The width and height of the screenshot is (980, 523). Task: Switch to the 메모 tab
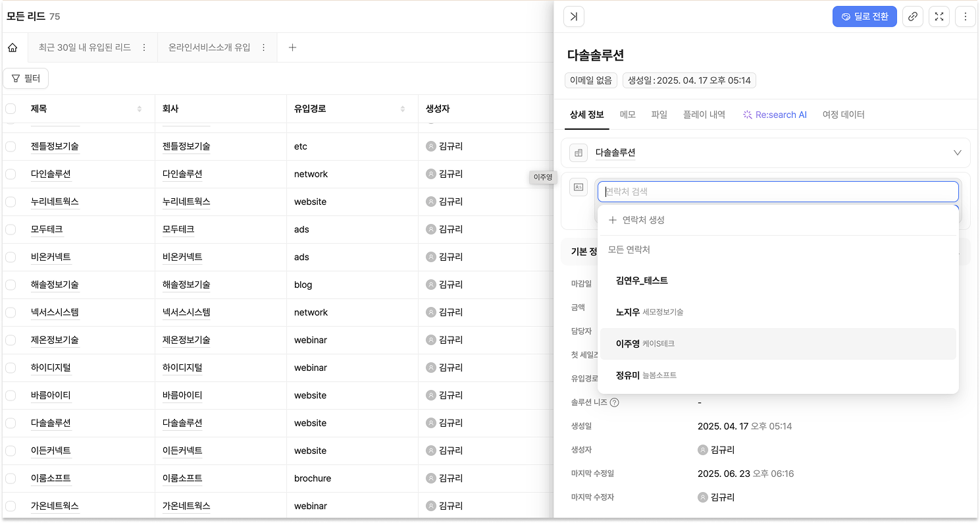(627, 115)
